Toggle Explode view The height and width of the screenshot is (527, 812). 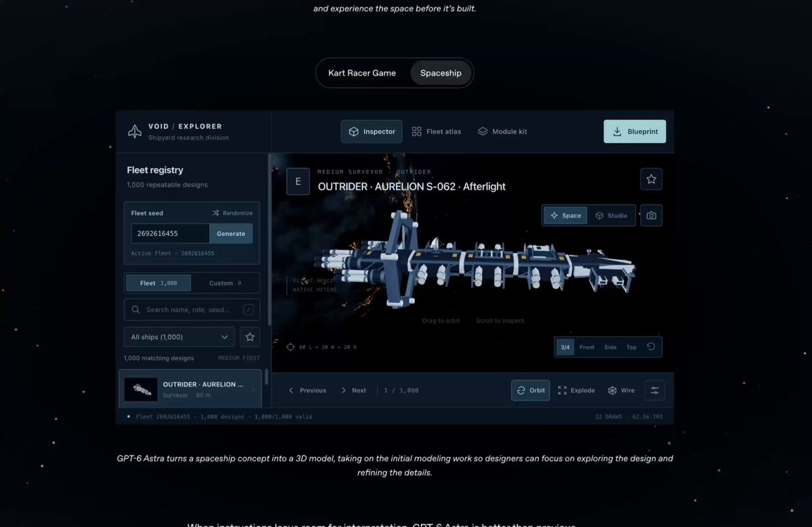(x=576, y=390)
